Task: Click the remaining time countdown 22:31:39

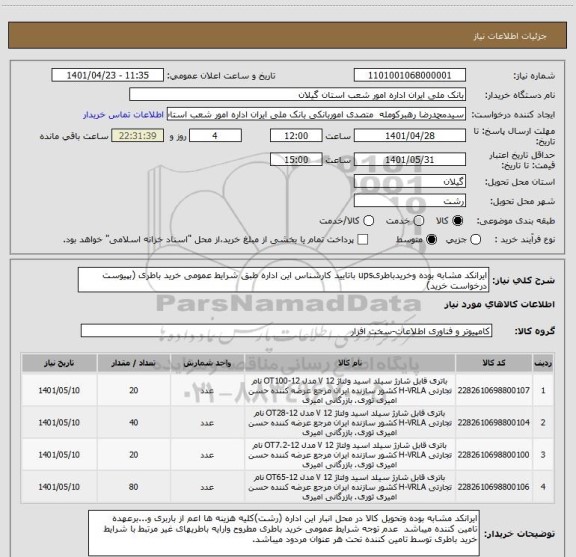Action: click(138, 136)
